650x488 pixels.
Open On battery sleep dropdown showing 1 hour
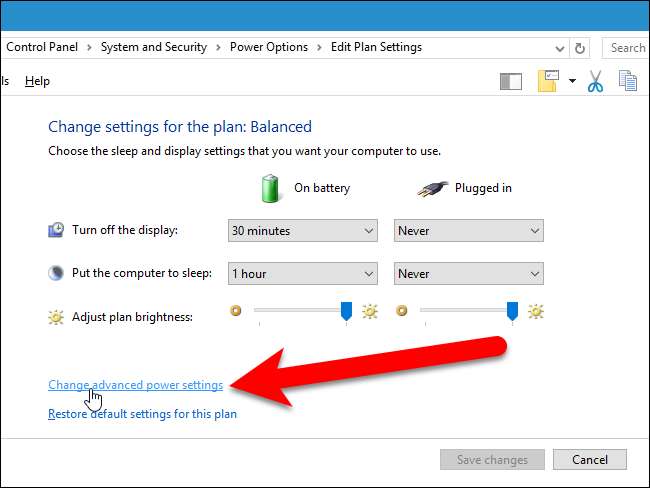[302, 274]
